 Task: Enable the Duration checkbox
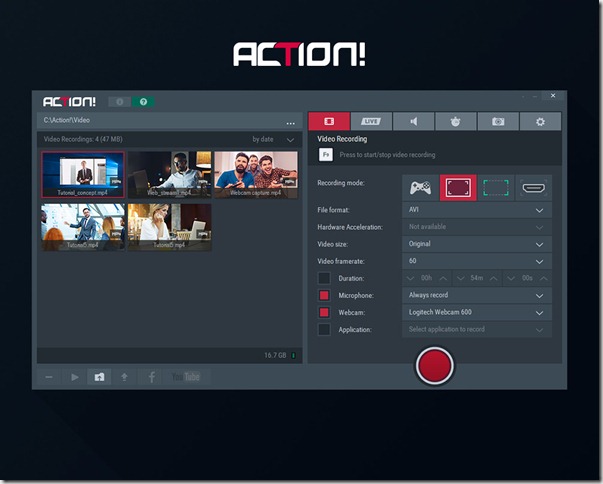pyautogui.click(x=324, y=278)
